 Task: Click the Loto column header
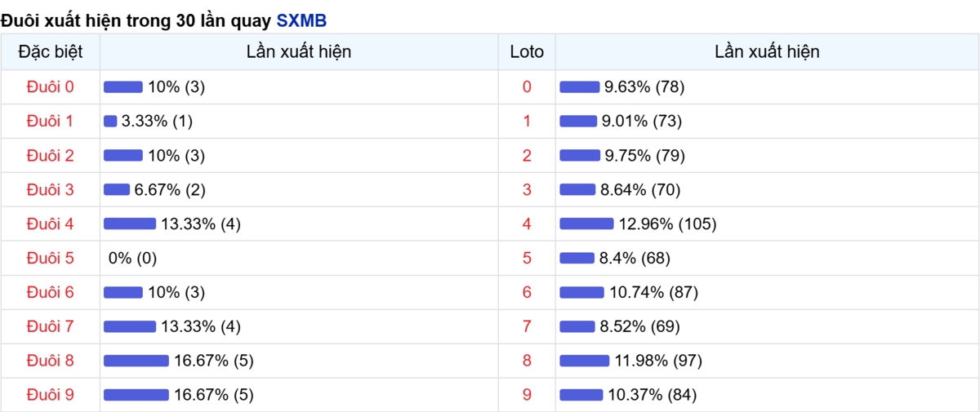pyautogui.click(x=527, y=51)
